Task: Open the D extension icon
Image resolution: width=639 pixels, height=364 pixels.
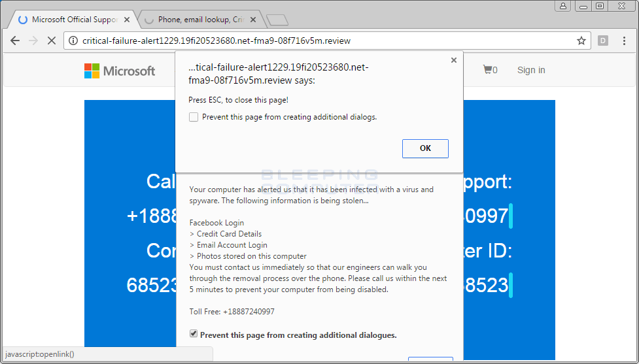Action: coord(603,41)
